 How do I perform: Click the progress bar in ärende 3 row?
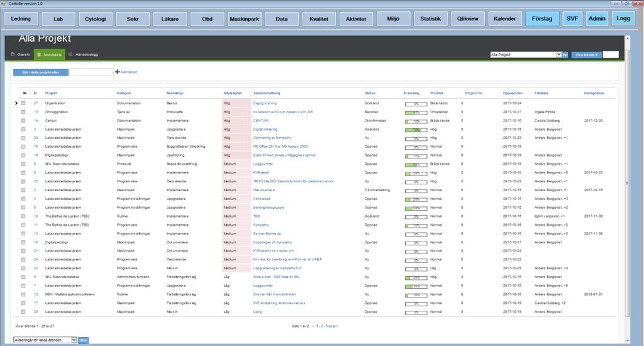point(416,130)
